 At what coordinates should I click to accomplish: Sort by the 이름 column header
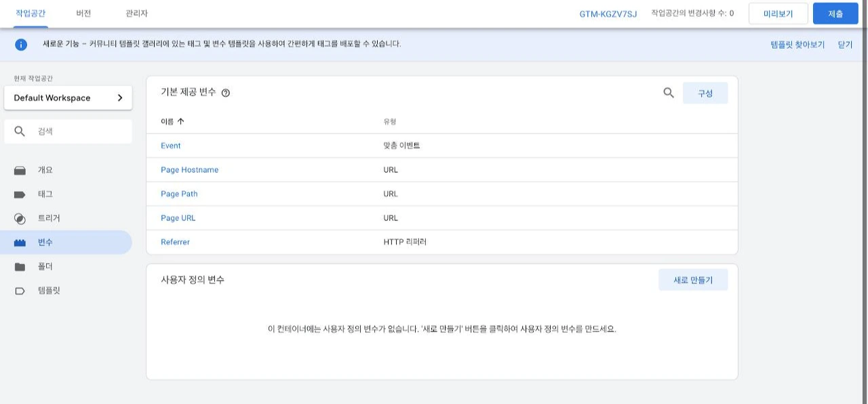pyautogui.click(x=167, y=122)
